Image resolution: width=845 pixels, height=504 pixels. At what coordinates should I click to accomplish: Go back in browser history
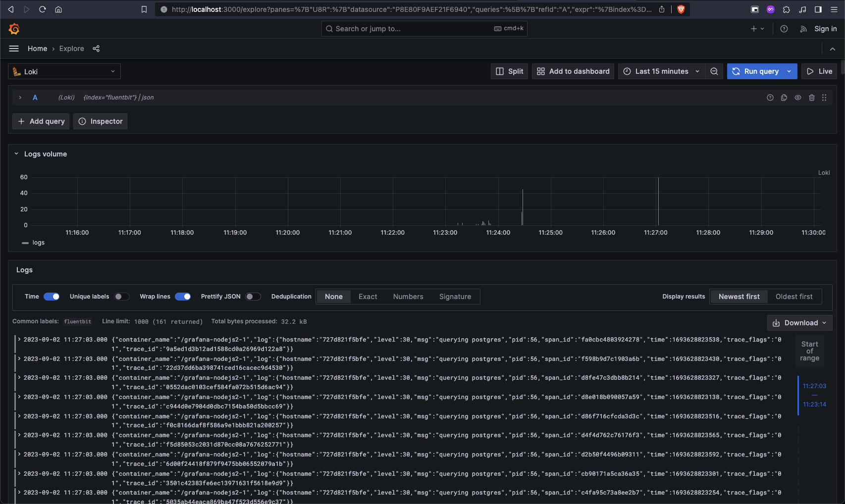click(x=11, y=9)
